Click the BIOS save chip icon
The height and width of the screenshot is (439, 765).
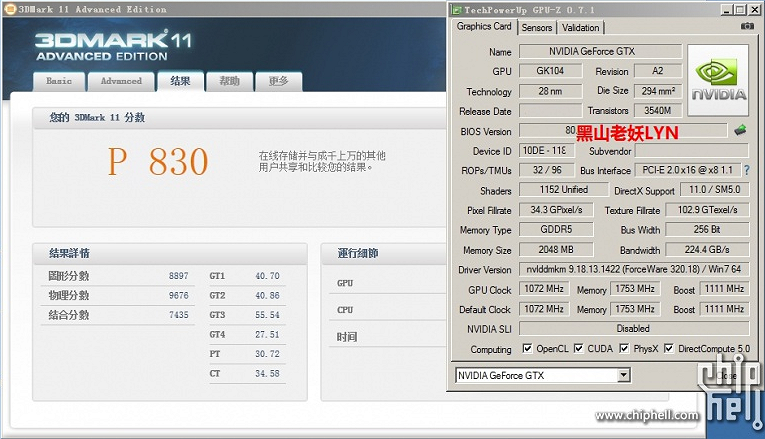pyautogui.click(x=740, y=131)
